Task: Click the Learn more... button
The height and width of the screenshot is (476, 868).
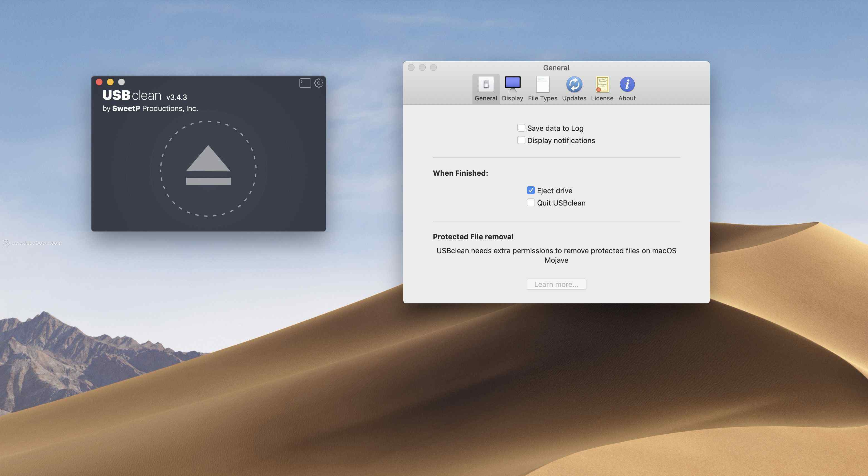Action: 556,284
